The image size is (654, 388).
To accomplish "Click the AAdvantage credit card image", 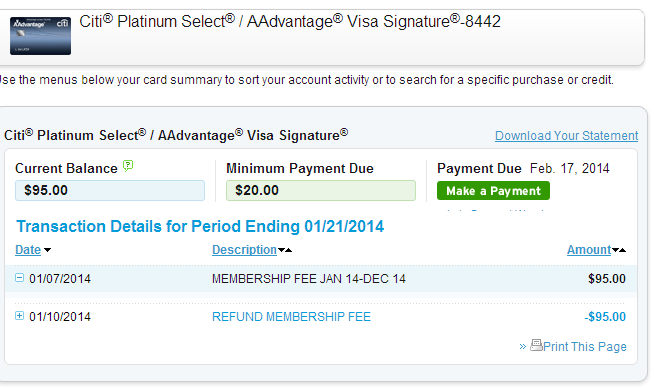I will pyautogui.click(x=40, y=36).
